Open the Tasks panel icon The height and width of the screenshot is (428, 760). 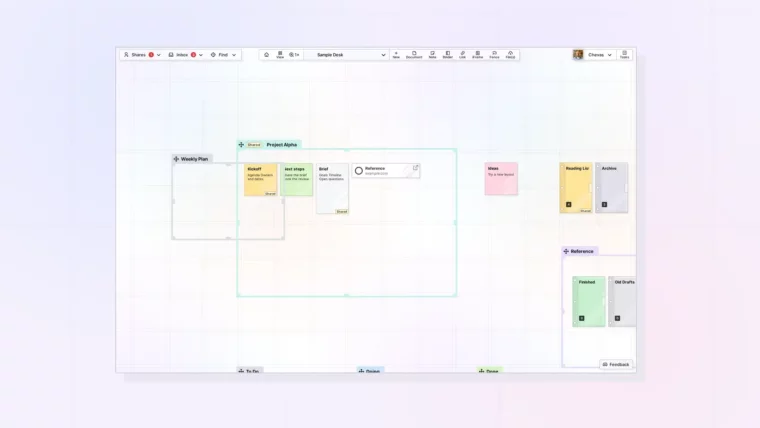624,55
